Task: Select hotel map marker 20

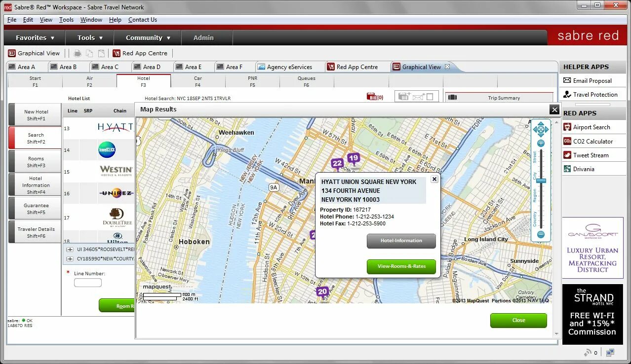Action: point(322,292)
